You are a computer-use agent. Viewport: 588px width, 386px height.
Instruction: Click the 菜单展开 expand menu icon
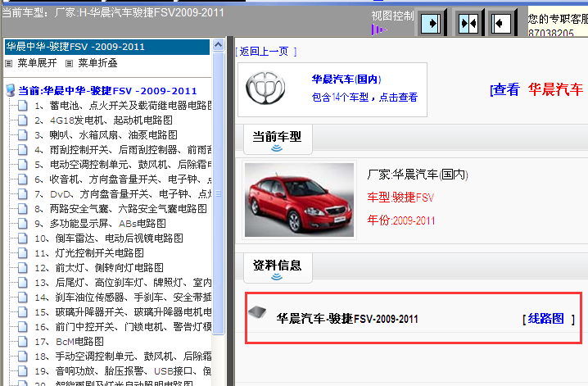click(9, 63)
